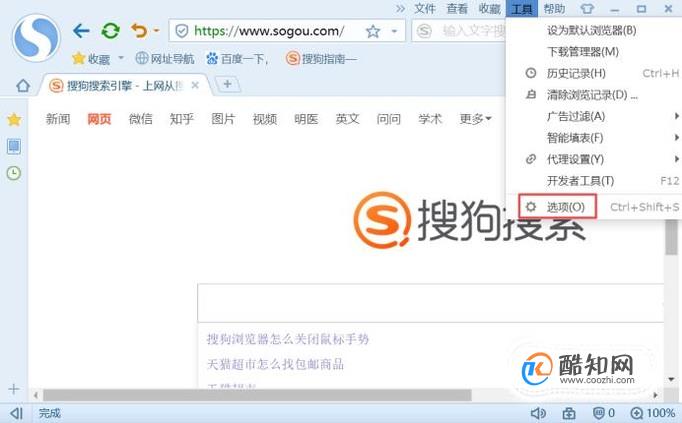The image size is (682, 423).
Task: Click the Sogou search engine icon in search box
Action: (x=424, y=31)
